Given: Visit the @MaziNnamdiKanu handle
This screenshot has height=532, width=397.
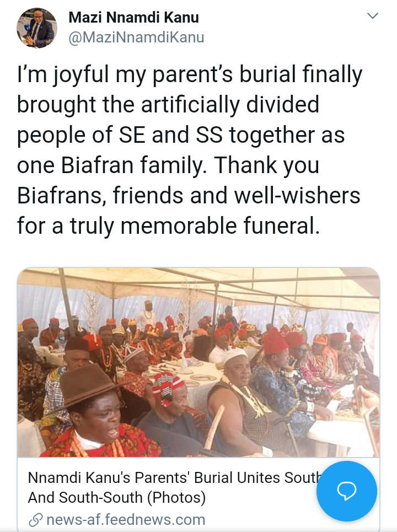Looking at the screenshot, I should (136, 37).
